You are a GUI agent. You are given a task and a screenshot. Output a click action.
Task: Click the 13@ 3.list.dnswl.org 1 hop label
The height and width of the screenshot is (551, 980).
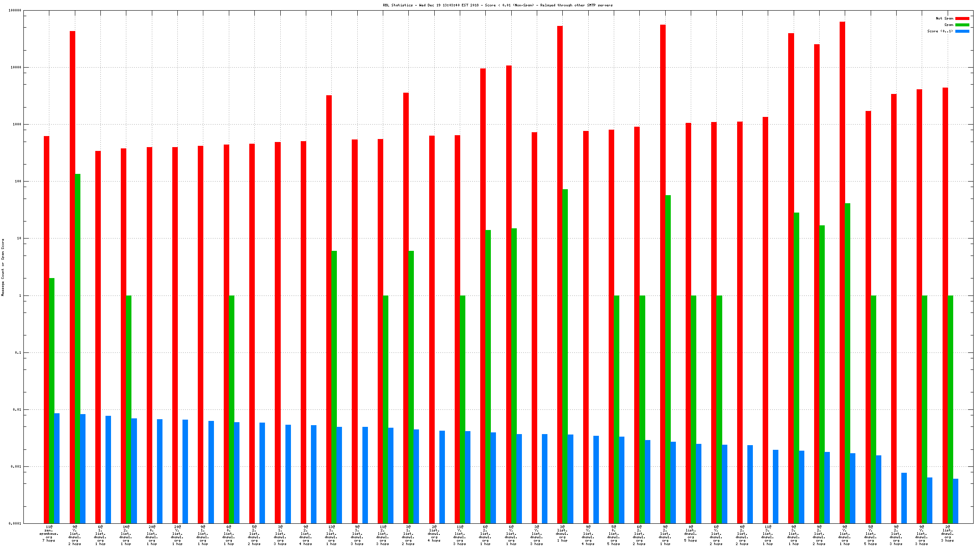click(331, 535)
